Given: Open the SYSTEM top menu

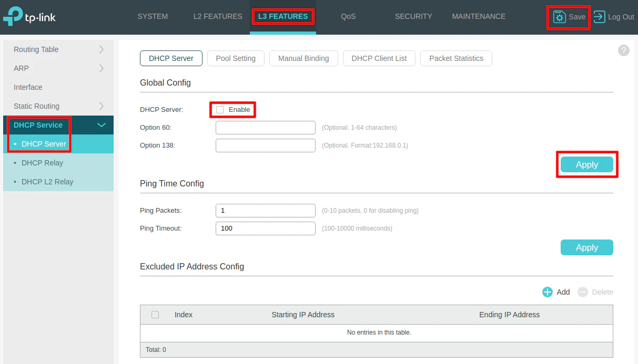Looking at the screenshot, I should (153, 16).
